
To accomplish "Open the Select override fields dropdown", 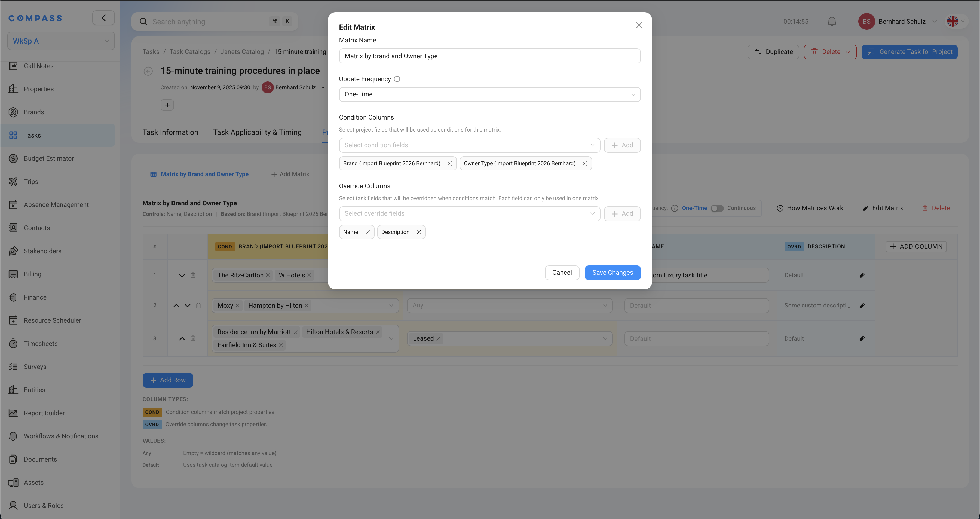I will coord(470,214).
